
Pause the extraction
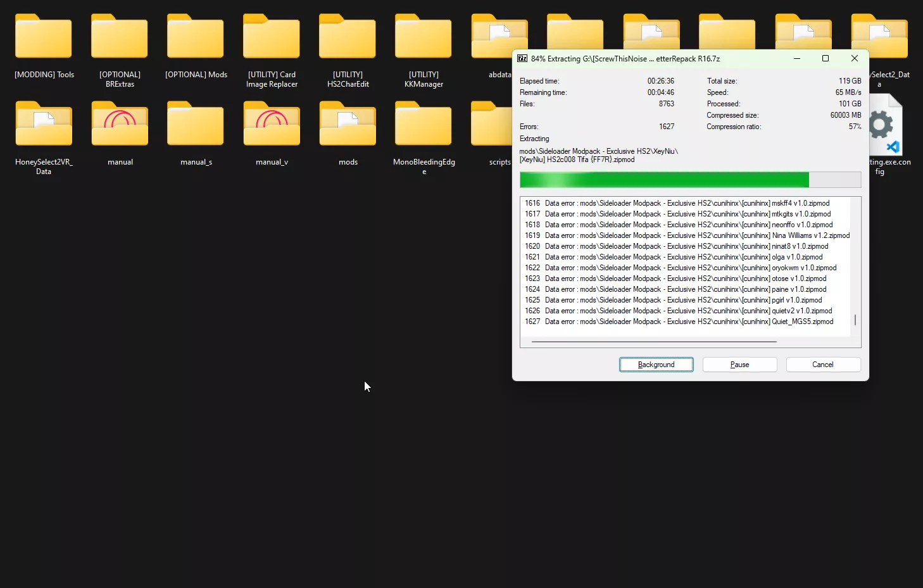tap(739, 364)
